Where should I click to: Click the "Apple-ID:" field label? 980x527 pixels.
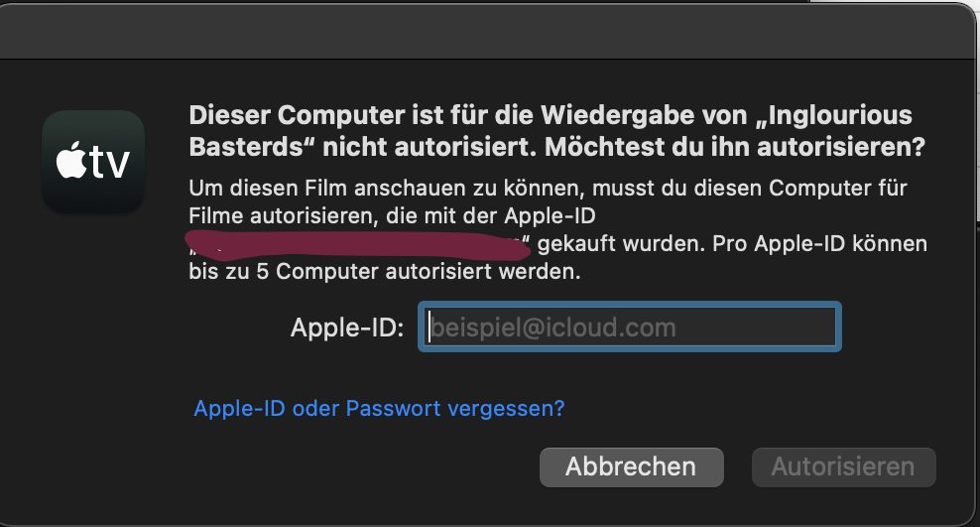coord(346,329)
